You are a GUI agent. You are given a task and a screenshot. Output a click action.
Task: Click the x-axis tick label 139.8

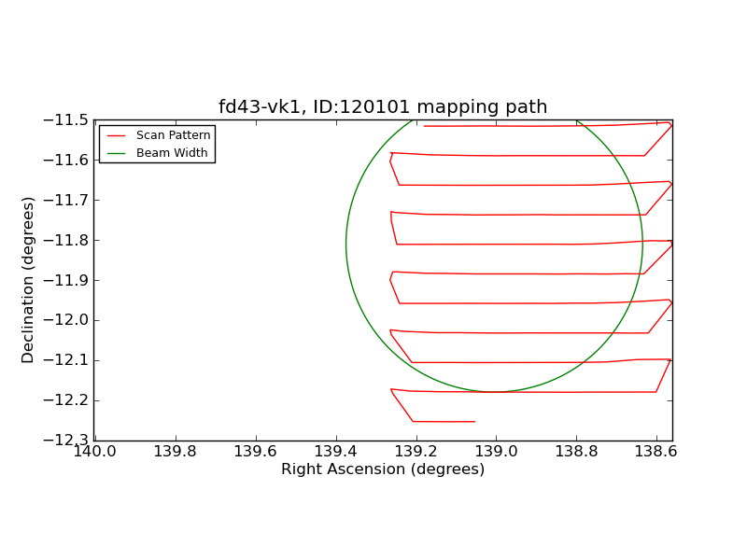coord(175,451)
